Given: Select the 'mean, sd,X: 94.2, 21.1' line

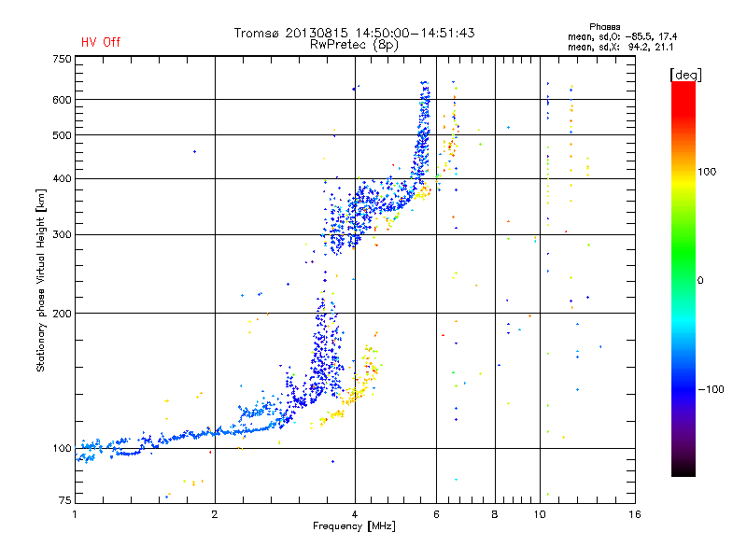Looking at the screenshot, I should 621,47.
